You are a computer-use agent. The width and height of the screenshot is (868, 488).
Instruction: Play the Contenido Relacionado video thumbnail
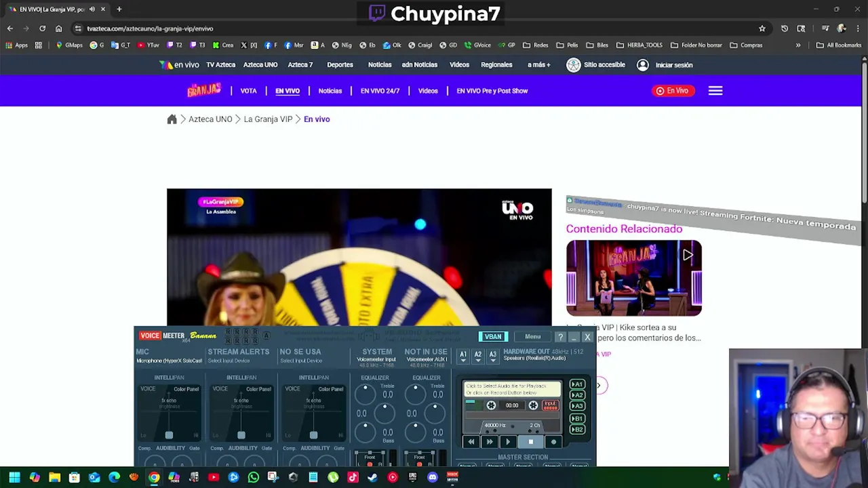(634, 278)
